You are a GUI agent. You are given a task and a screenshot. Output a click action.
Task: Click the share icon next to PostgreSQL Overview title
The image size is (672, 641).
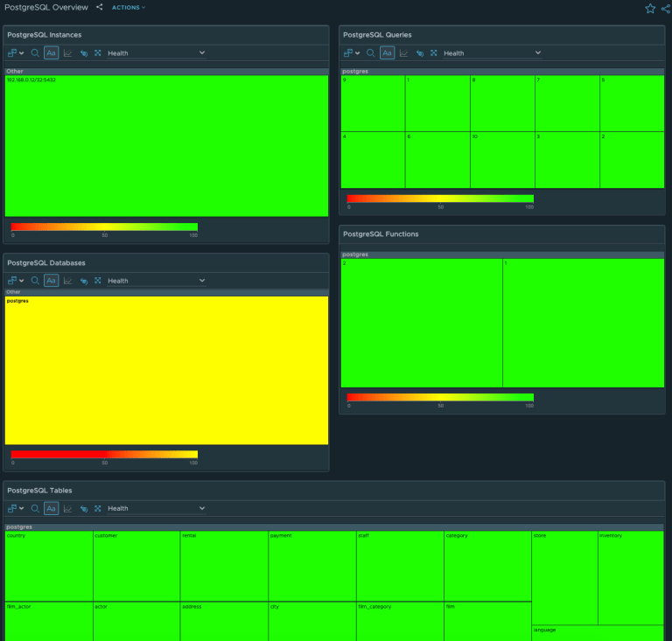[100, 7]
